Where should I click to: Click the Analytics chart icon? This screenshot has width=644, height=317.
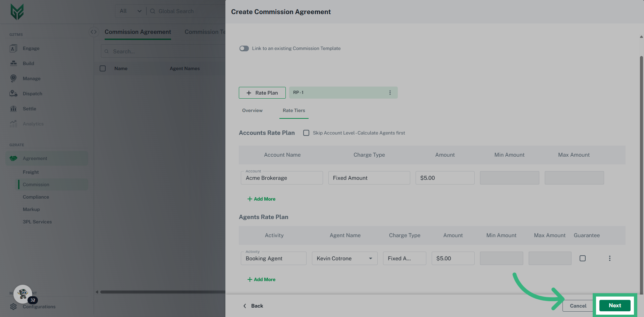coord(13,124)
